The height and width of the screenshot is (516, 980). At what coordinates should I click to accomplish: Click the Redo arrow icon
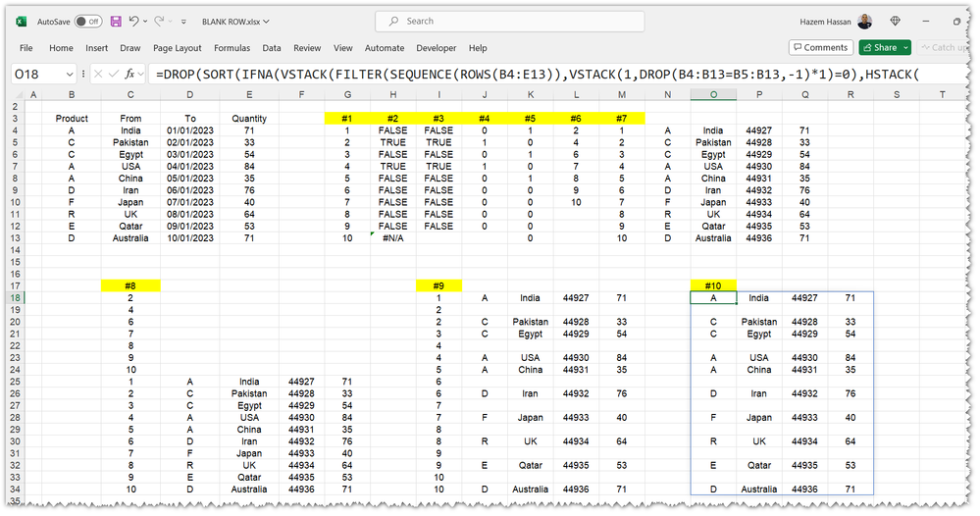(159, 21)
